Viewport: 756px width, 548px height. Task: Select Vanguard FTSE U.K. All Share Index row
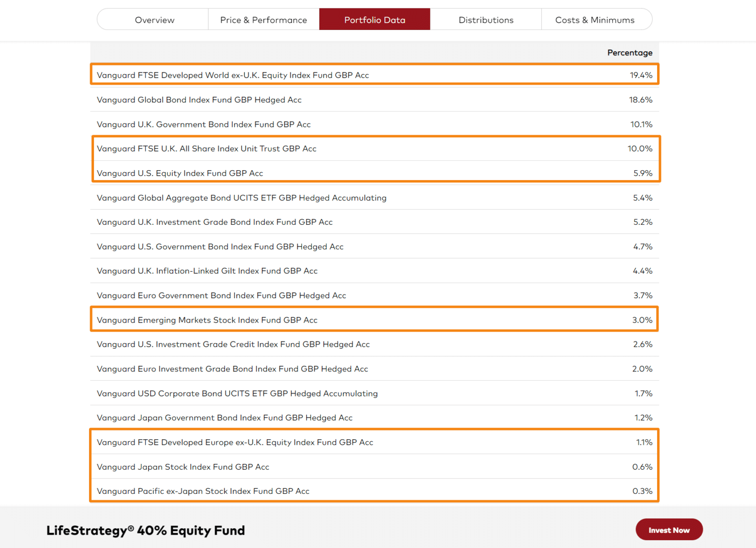[x=375, y=149]
